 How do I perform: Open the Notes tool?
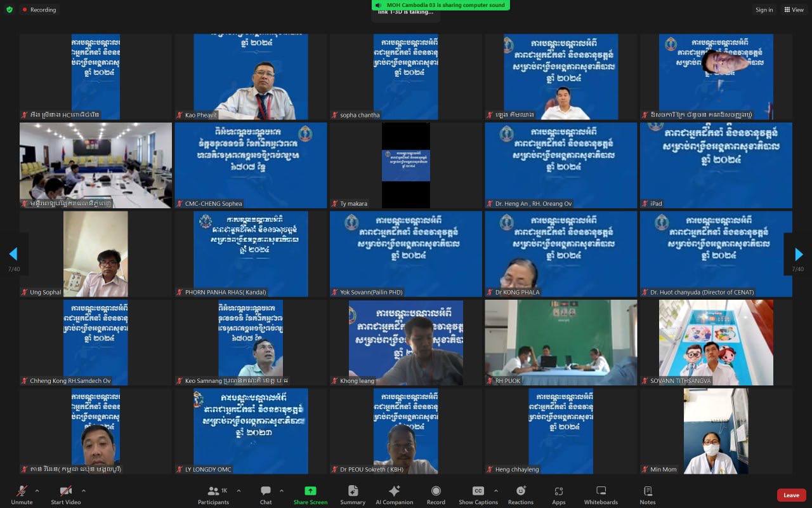pos(647,491)
